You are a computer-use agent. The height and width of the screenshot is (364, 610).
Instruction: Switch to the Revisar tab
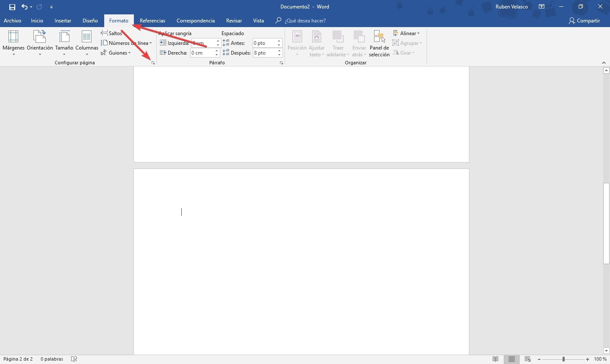tap(234, 20)
